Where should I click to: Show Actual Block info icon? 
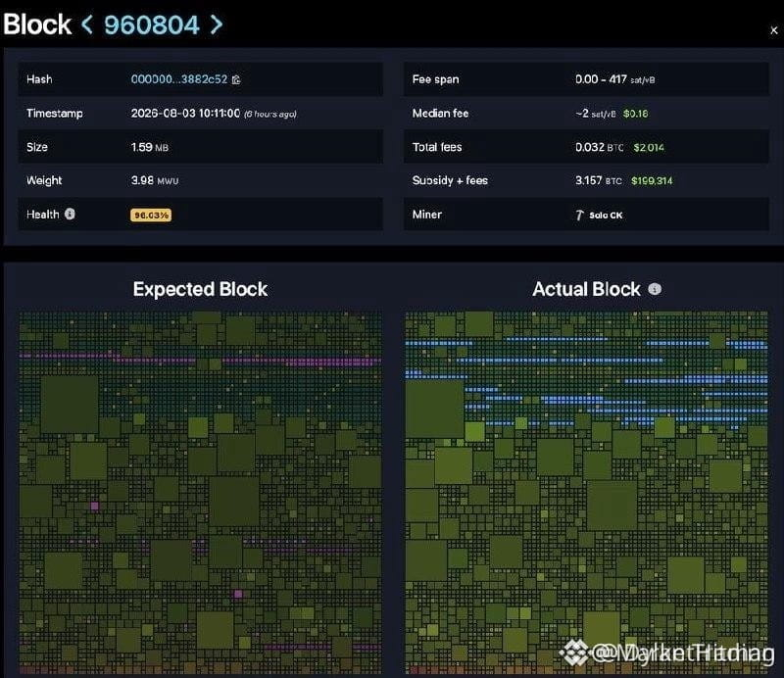pos(655,288)
